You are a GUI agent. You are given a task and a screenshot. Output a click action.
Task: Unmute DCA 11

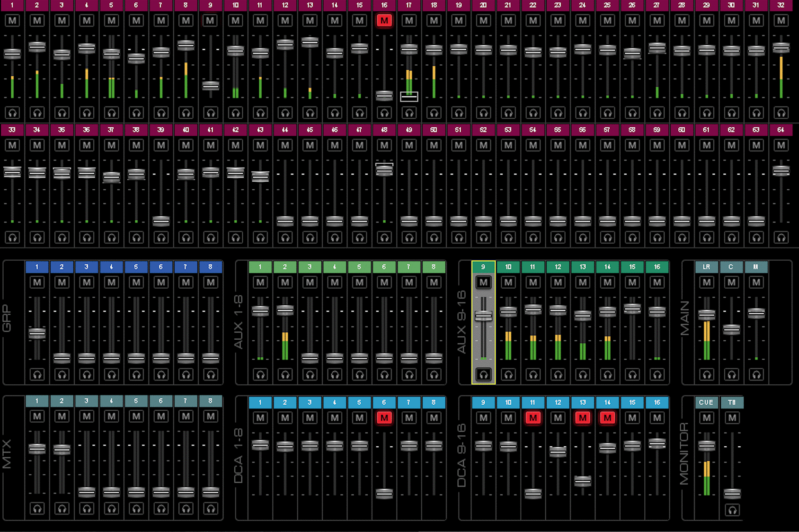[x=533, y=417]
